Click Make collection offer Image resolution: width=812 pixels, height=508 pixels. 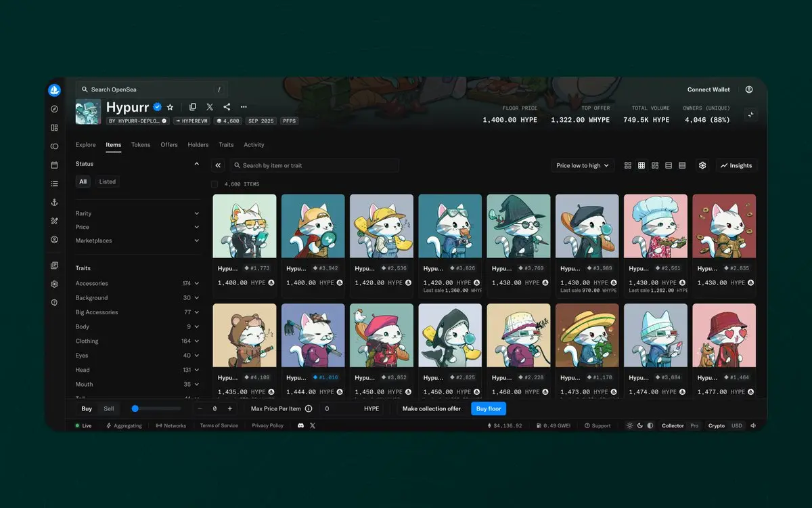tap(431, 408)
